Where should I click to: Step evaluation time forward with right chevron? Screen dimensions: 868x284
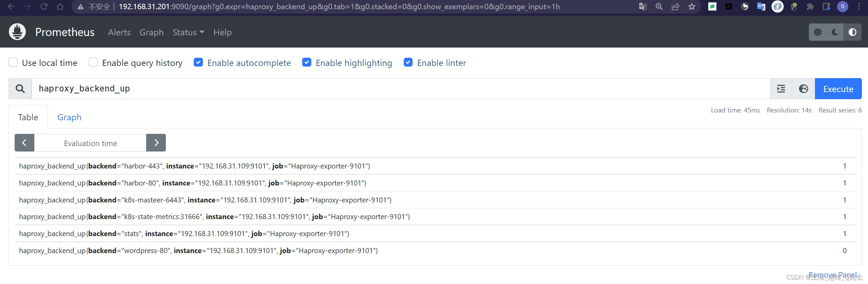coord(156,143)
